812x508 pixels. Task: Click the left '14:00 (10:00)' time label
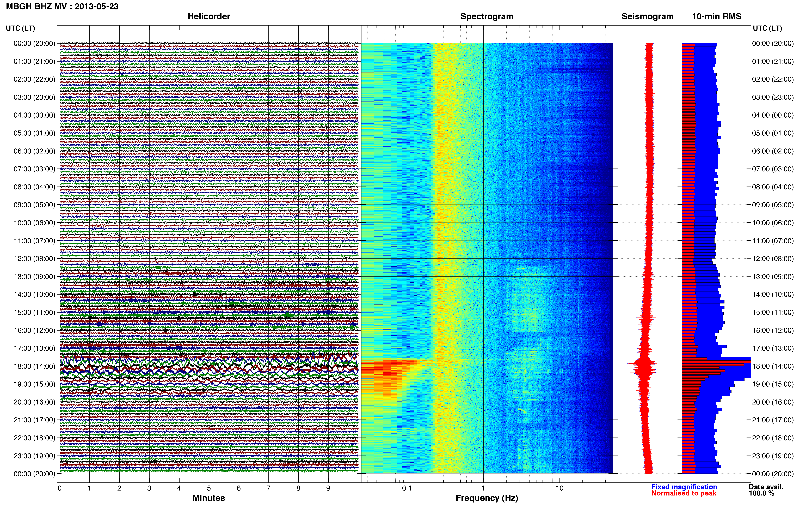(x=34, y=294)
